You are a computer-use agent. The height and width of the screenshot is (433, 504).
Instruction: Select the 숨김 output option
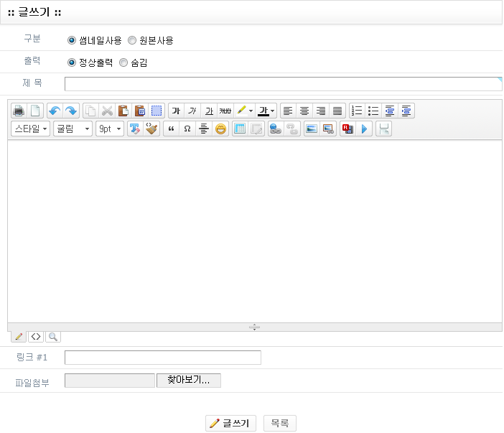pos(123,62)
